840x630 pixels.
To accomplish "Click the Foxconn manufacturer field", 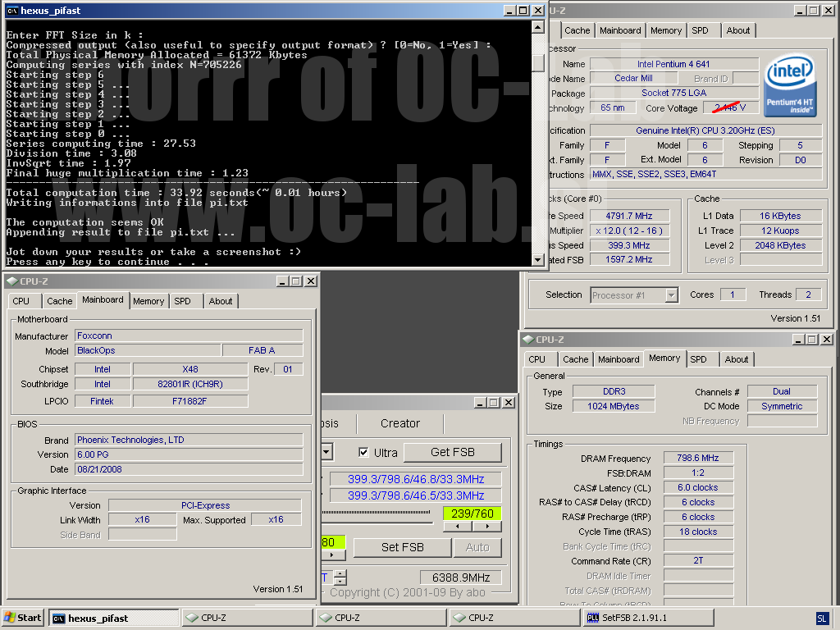I will [x=189, y=336].
